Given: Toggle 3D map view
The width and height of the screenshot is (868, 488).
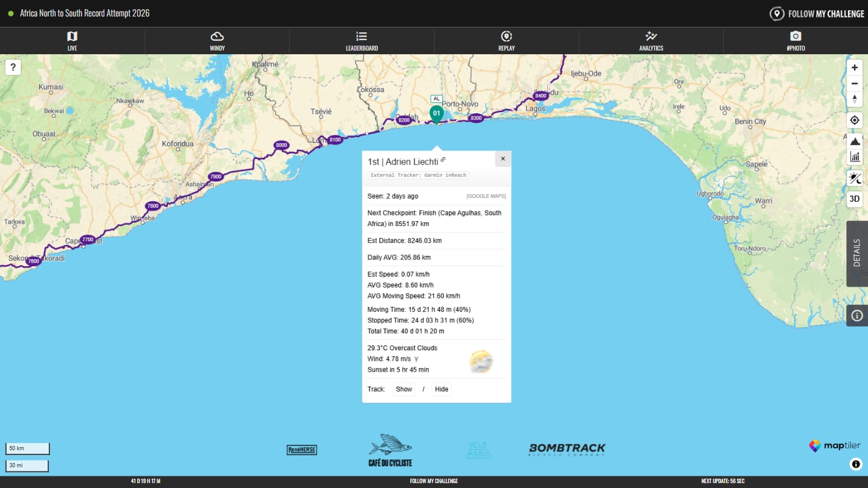Looking at the screenshot, I should (855, 199).
